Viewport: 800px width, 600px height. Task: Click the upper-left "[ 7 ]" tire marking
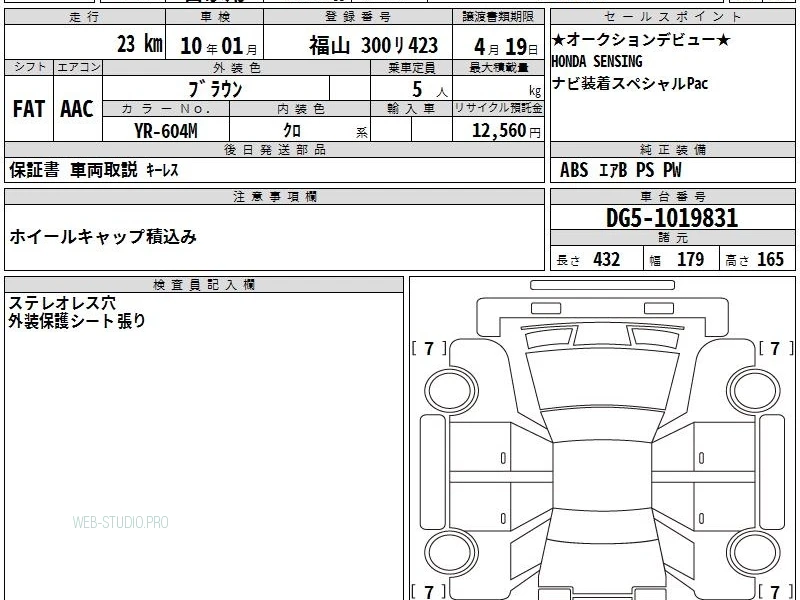[429, 348]
